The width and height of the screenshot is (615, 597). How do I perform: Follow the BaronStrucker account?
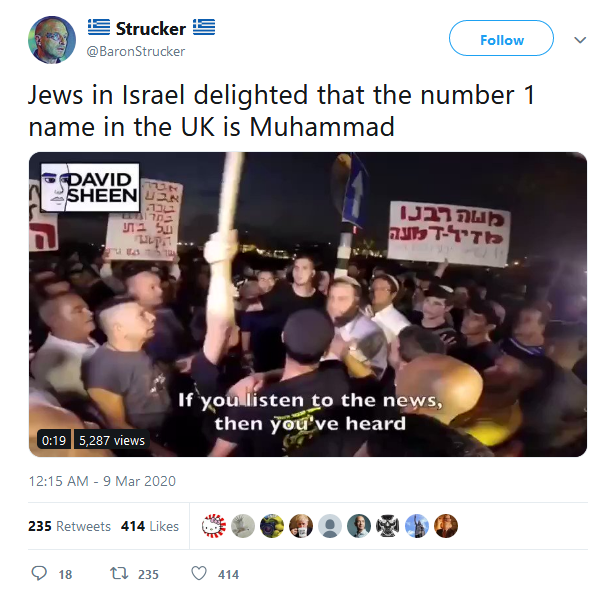[501, 38]
